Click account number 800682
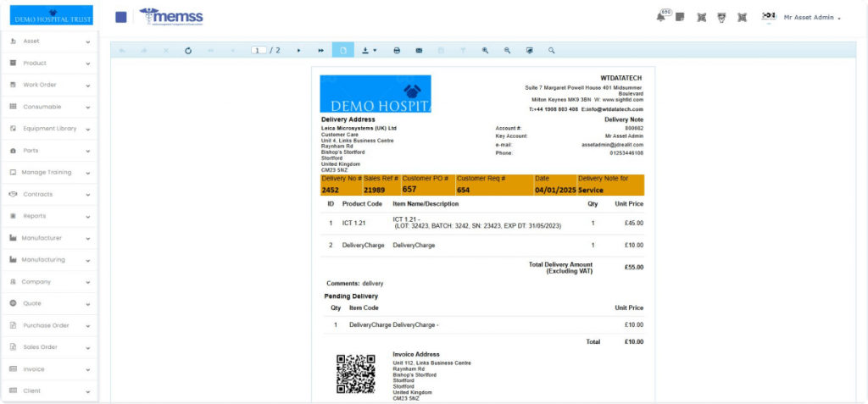Image resolution: width=868 pixels, height=404 pixels. [634, 128]
